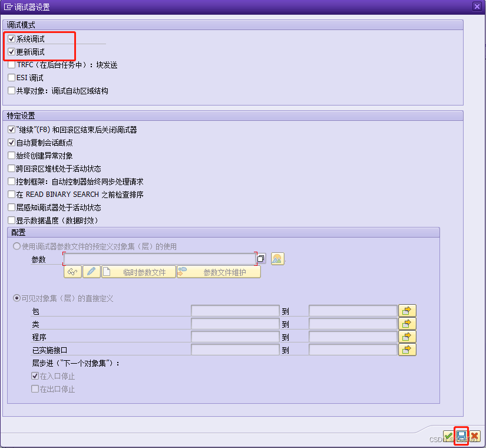Uncheck the 自动复制会话断点 option
This screenshot has width=486, height=448.
click(x=11, y=142)
